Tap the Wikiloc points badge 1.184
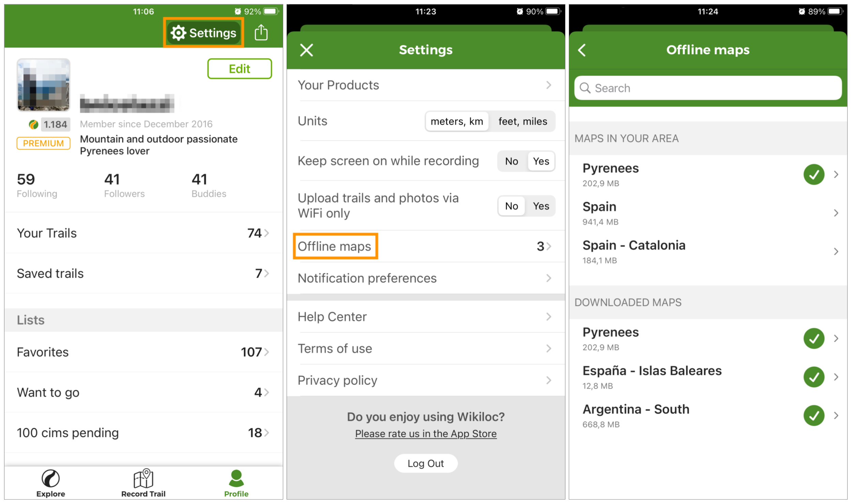 click(55, 124)
